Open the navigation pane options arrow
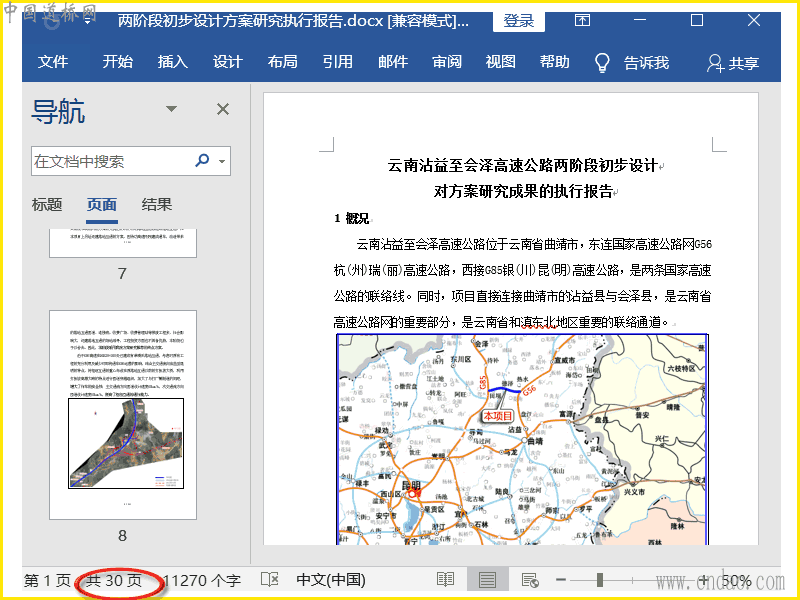Image resolution: width=800 pixels, height=600 pixels. pyautogui.click(x=171, y=110)
